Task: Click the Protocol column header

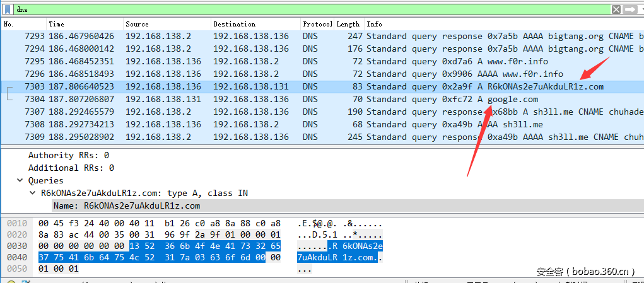Action: [x=317, y=24]
